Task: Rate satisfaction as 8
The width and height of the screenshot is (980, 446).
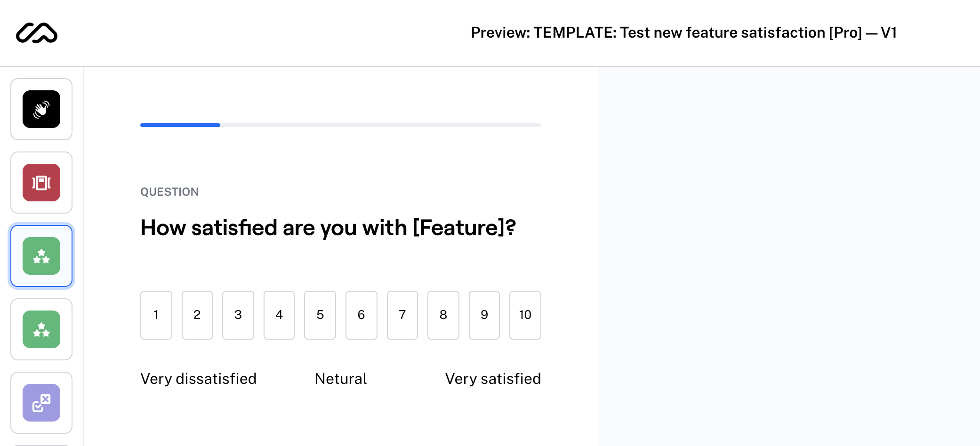Action: (x=443, y=315)
